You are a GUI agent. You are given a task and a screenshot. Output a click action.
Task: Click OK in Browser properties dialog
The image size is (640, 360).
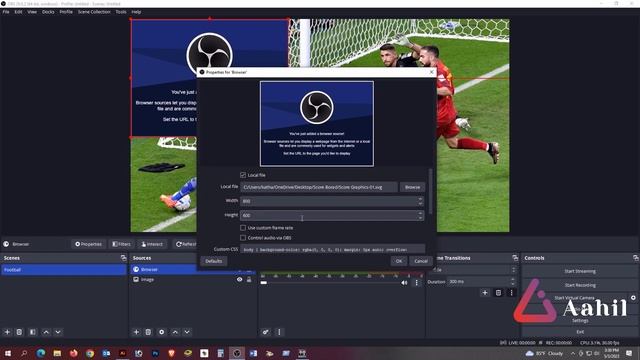point(399,261)
